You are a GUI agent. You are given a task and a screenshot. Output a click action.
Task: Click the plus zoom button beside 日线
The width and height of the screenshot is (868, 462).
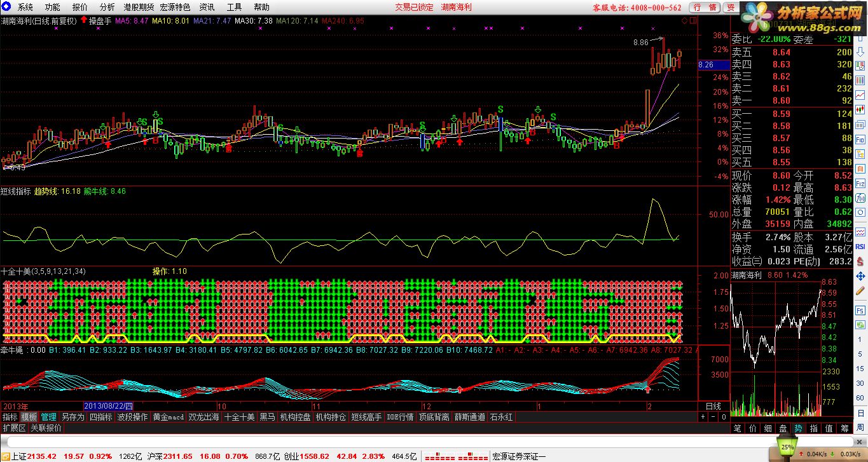point(703,417)
